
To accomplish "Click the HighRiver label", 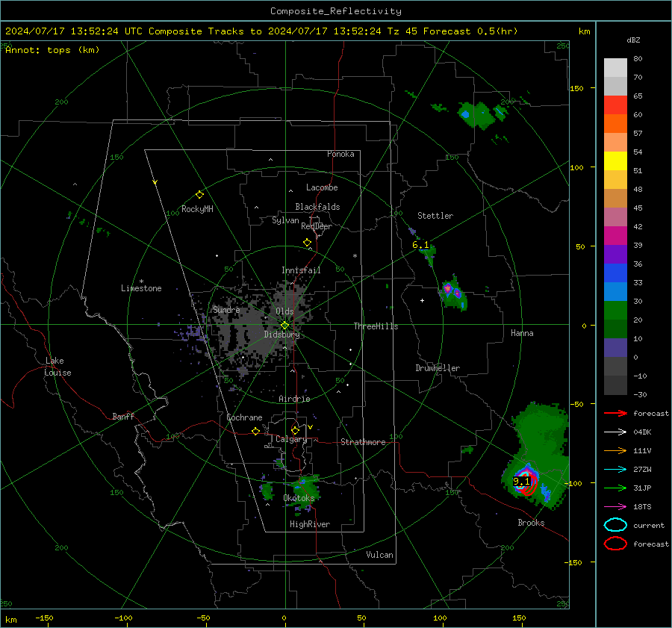I will point(310,524).
